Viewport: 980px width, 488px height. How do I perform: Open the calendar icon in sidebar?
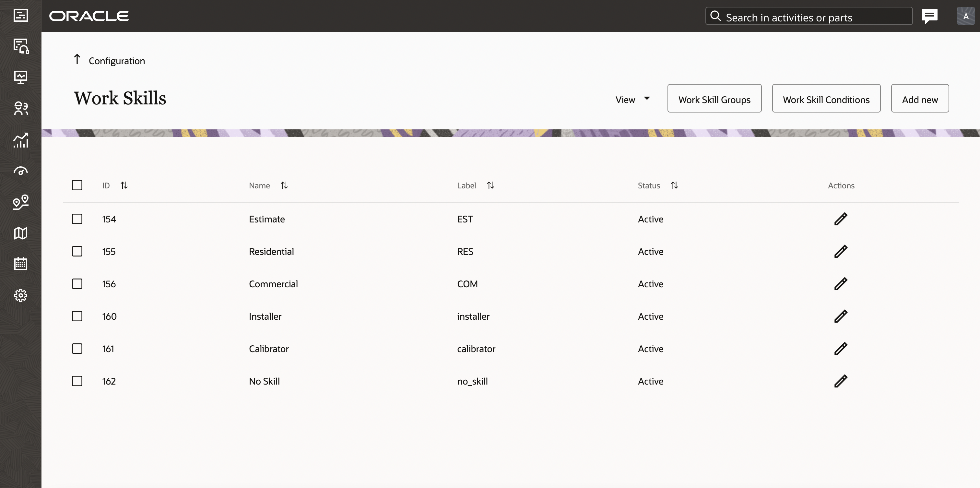[x=20, y=264]
